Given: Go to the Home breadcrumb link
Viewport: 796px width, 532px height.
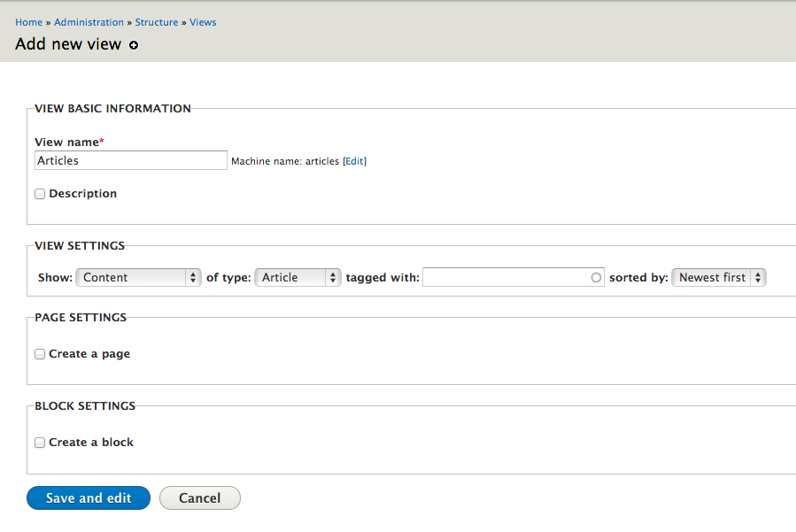Looking at the screenshot, I should [x=29, y=22].
